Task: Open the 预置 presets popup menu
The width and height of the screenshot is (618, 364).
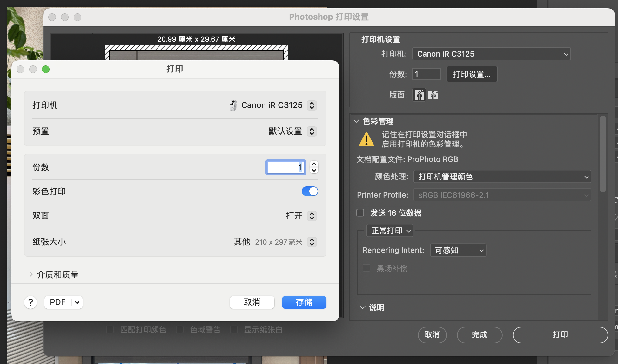Action: point(312,131)
